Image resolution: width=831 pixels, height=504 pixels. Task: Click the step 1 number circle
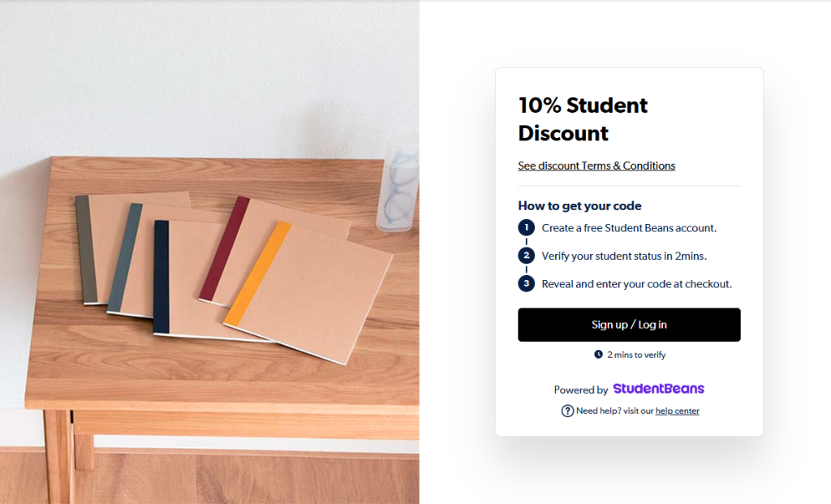click(526, 228)
